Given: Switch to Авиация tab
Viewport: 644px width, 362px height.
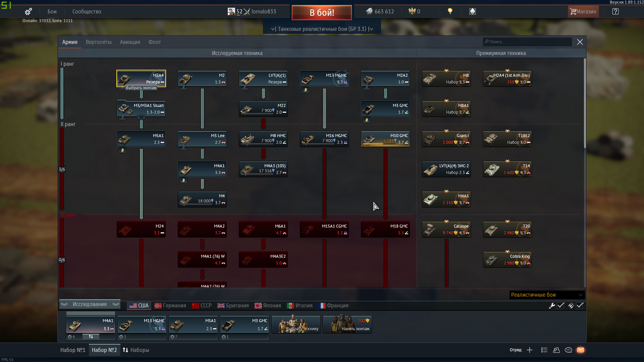Looking at the screenshot, I should 130,42.
